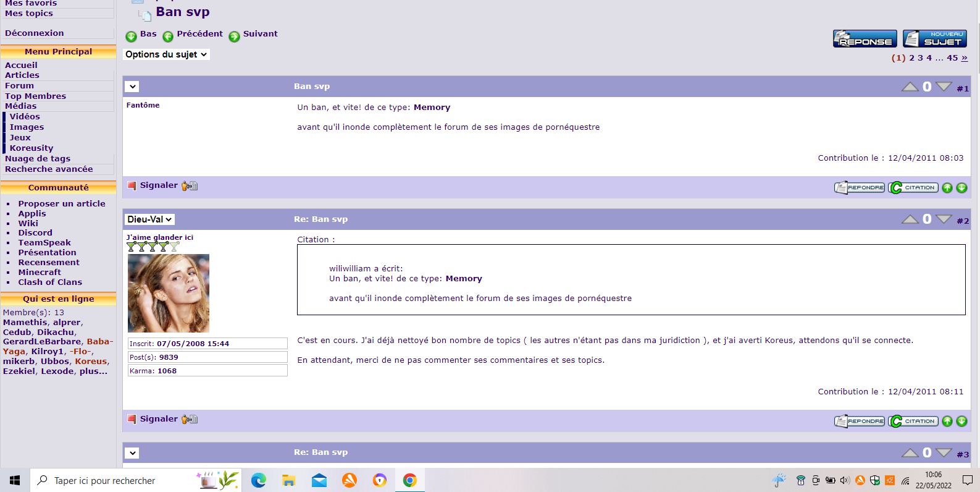Click the REPONDRE icon on post #2
Screen dimensions: 980x492
point(859,421)
